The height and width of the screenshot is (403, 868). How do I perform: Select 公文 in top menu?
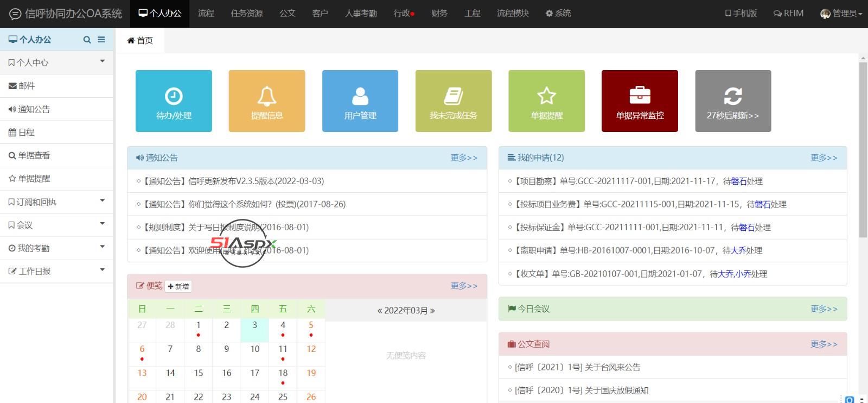288,14
